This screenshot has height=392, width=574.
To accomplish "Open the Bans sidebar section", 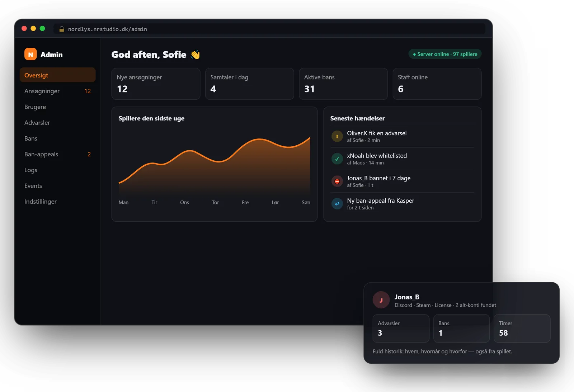I will pos(57,138).
